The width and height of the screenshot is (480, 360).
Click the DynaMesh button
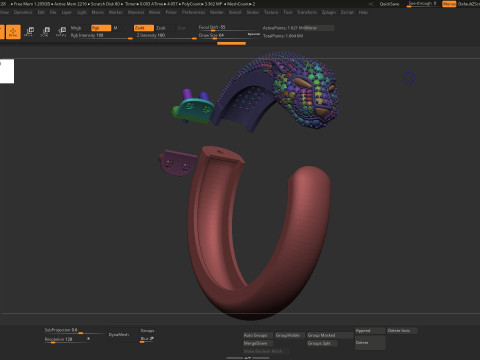pos(119,335)
